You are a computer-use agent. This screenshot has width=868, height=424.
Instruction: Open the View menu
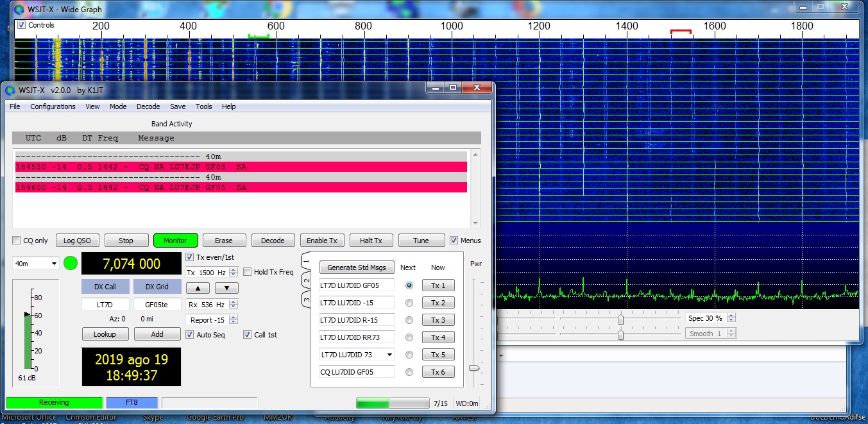point(92,106)
